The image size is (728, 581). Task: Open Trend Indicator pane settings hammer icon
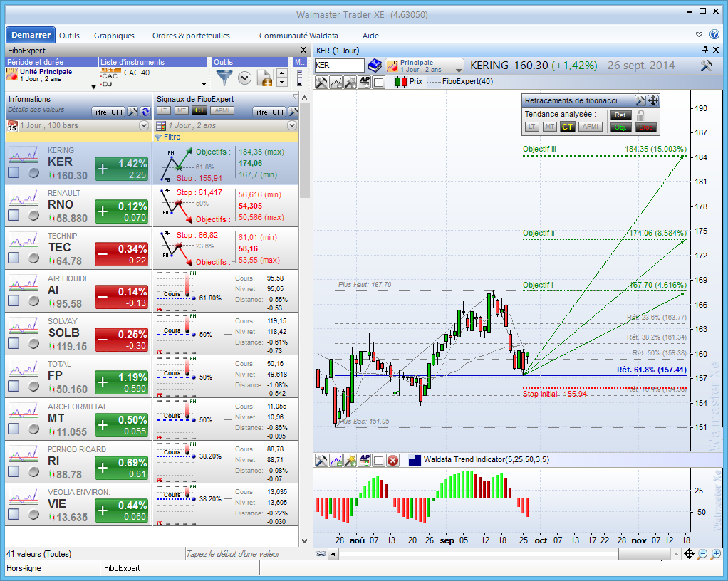tap(321, 461)
